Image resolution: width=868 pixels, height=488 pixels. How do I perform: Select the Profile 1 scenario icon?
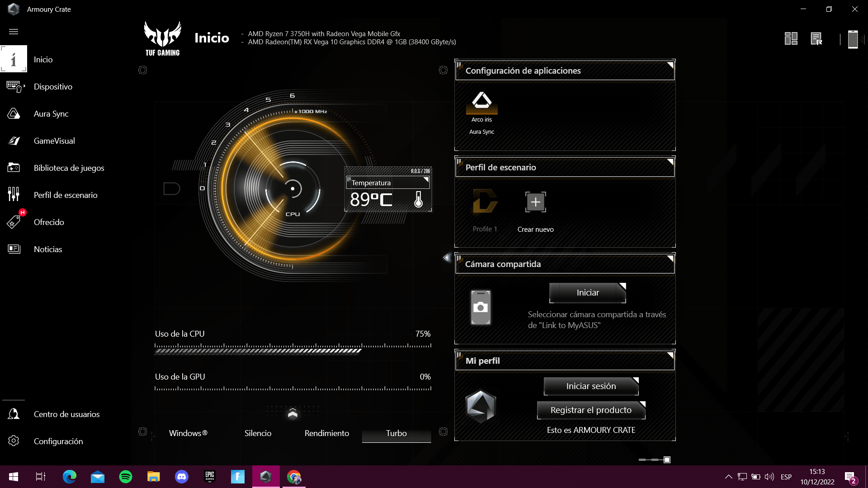pyautogui.click(x=485, y=202)
